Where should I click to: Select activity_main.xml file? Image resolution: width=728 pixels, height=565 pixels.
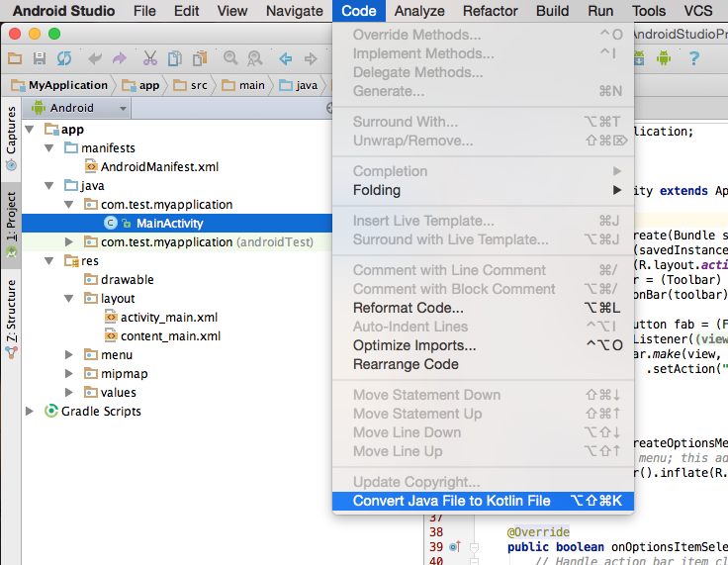pyautogui.click(x=161, y=318)
